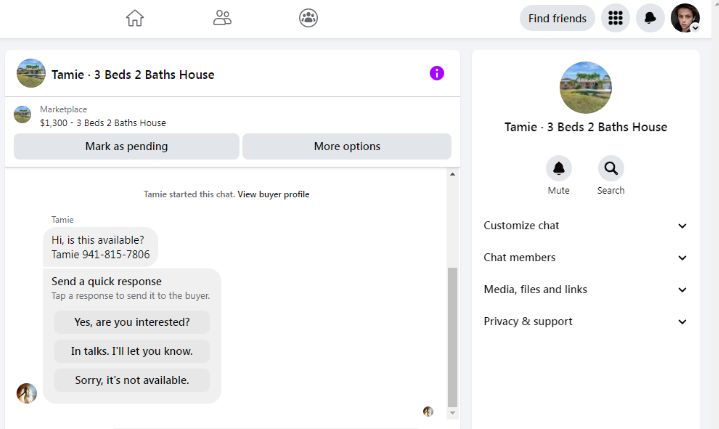The width and height of the screenshot is (719, 429).
Task: Send quick response 'Yes, are you interested?'
Action: coord(132,322)
